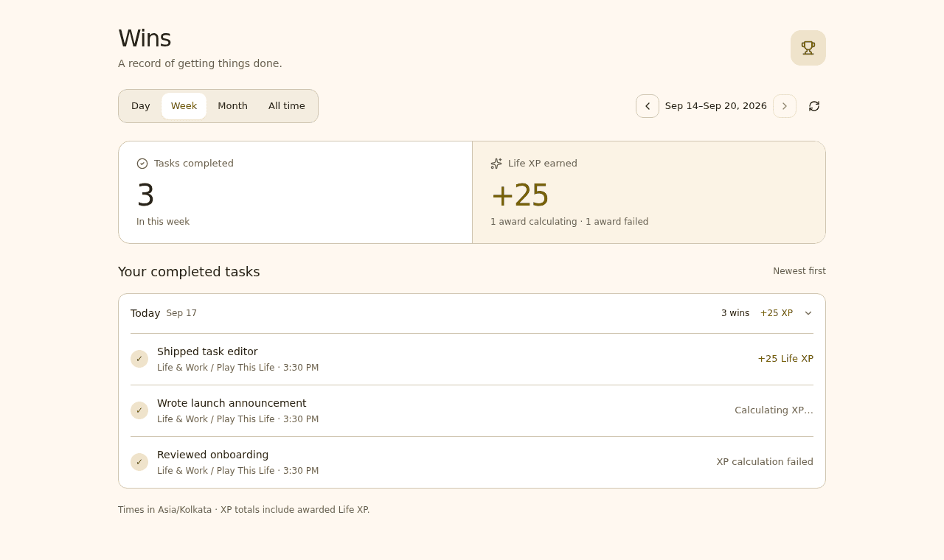Click checkmark beside Reviewed onboarding
944x560 pixels.
[x=139, y=462]
